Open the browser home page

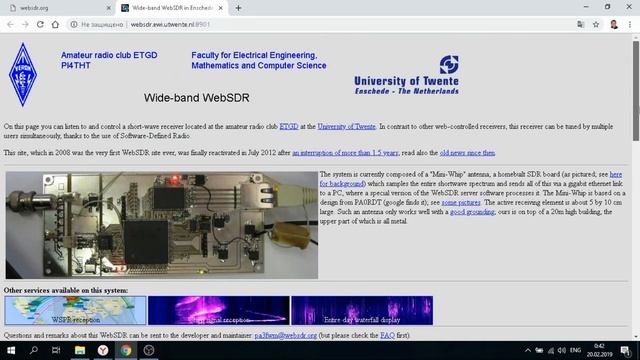click(x=55, y=24)
